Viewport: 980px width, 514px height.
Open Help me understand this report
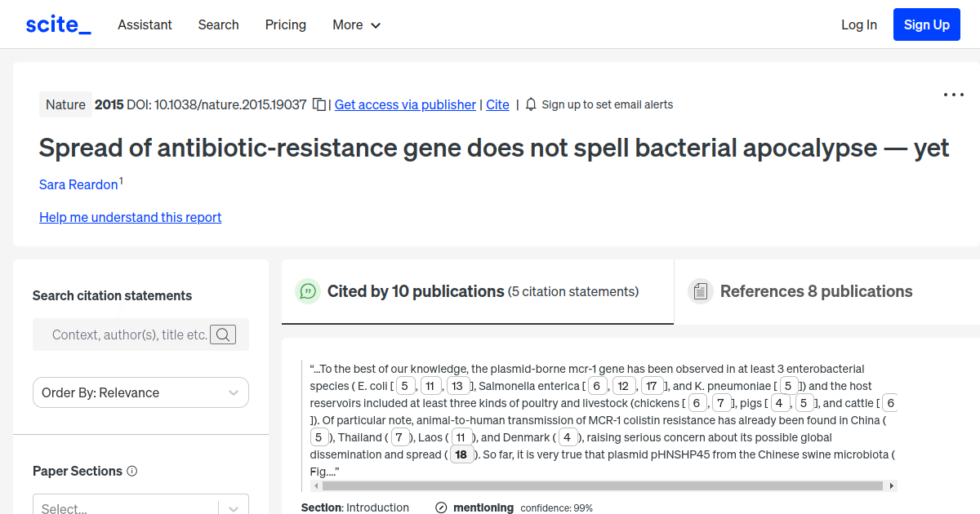tap(130, 217)
